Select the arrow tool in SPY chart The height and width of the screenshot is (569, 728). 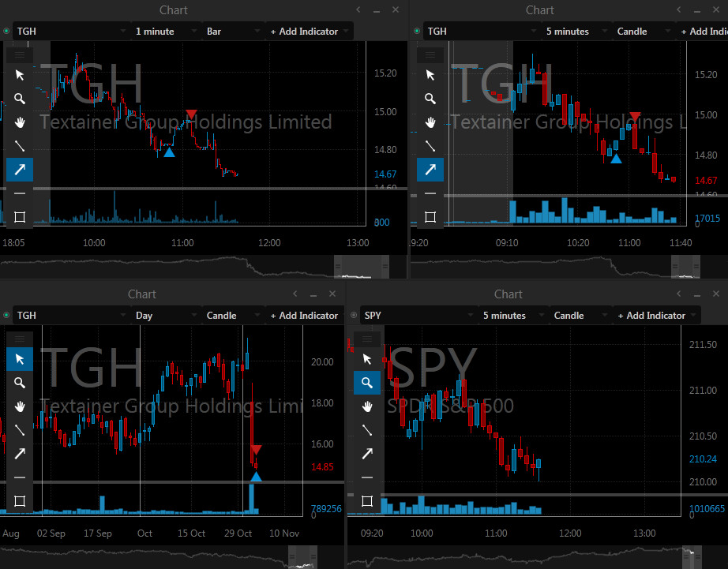click(367, 454)
